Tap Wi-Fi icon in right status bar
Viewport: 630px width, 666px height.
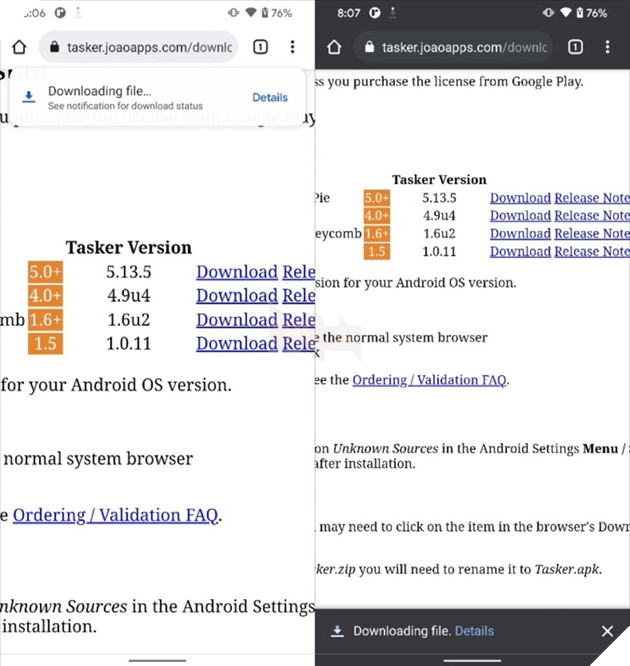click(566, 13)
